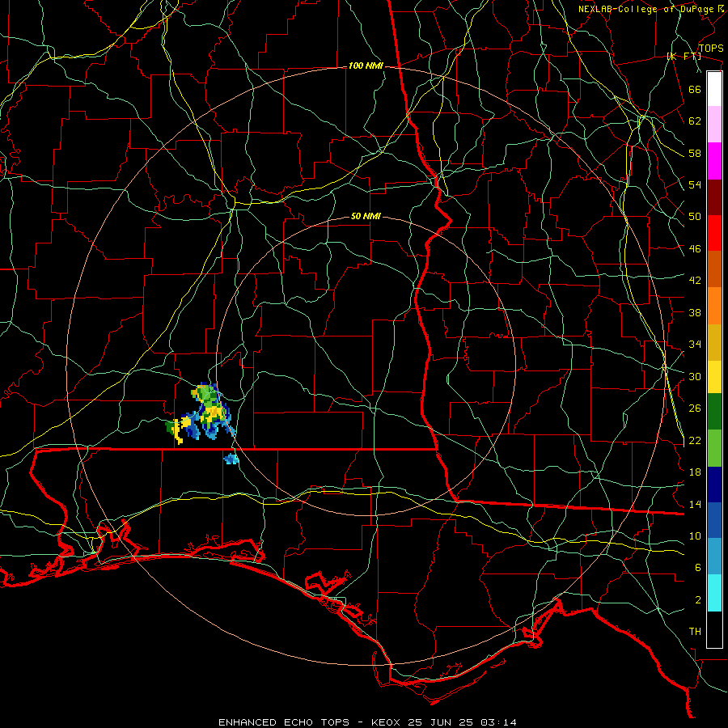The width and height of the screenshot is (728, 728).
Task: Click the dark green legend swatch
Action: click(x=714, y=412)
